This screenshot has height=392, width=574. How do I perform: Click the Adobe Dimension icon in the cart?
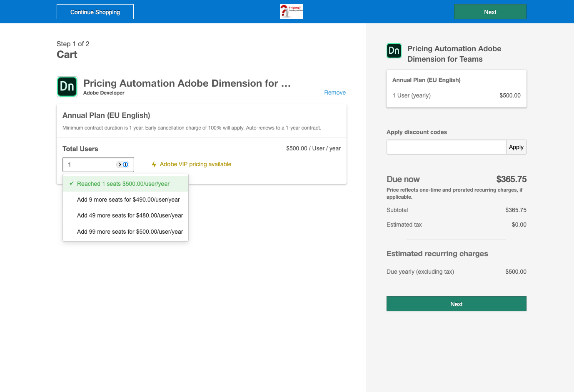click(67, 87)
